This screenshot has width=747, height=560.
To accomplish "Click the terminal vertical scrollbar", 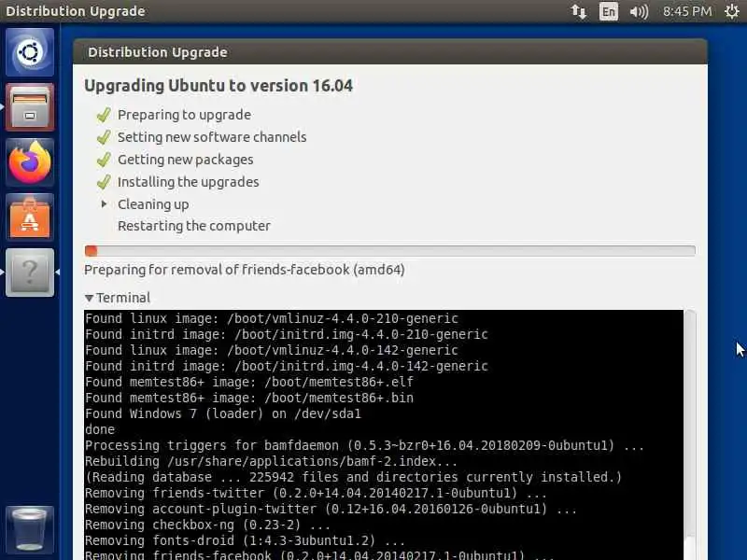I will [x=690, y=434].
